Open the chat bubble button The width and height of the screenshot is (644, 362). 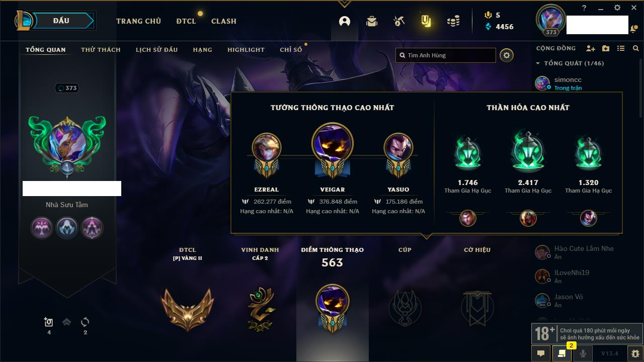click(x=541, y=353)
